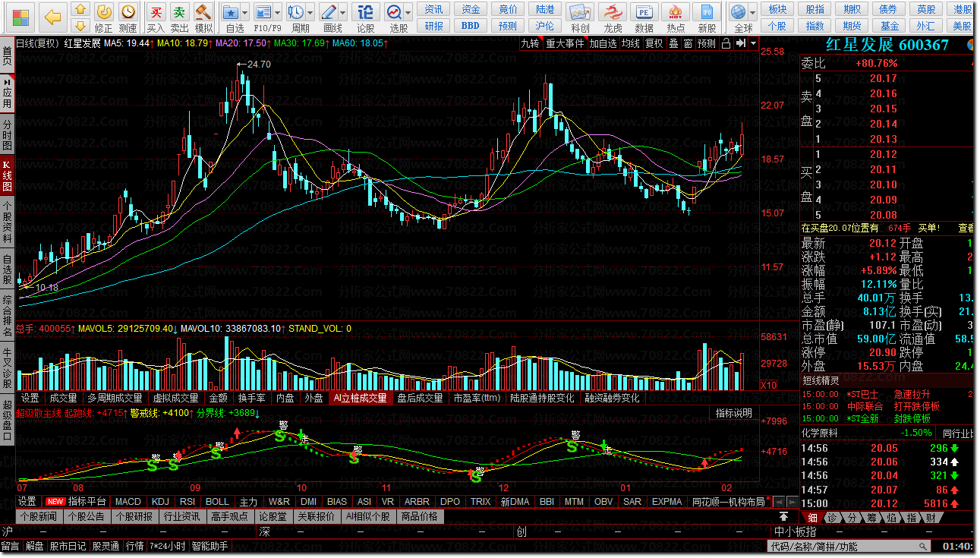Open the 自选 watchlist folder icon
Viewport: 980px width, 558px height.
pyautogui.click(x=232, y=11)
